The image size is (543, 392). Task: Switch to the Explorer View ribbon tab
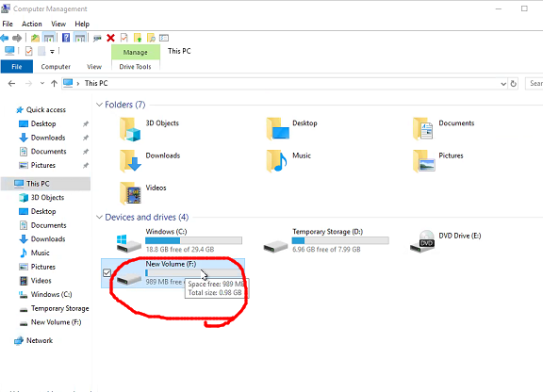point(94,67)
